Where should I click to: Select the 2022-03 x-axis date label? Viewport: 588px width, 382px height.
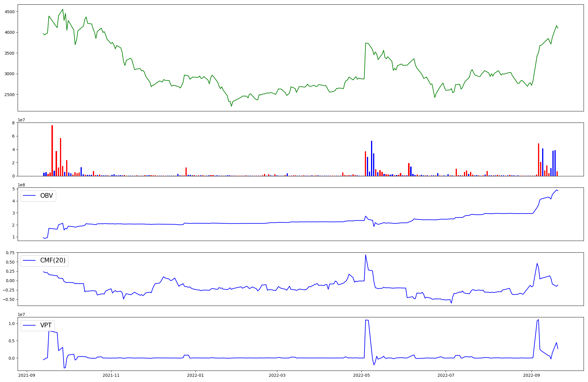[x=277, y=375]
